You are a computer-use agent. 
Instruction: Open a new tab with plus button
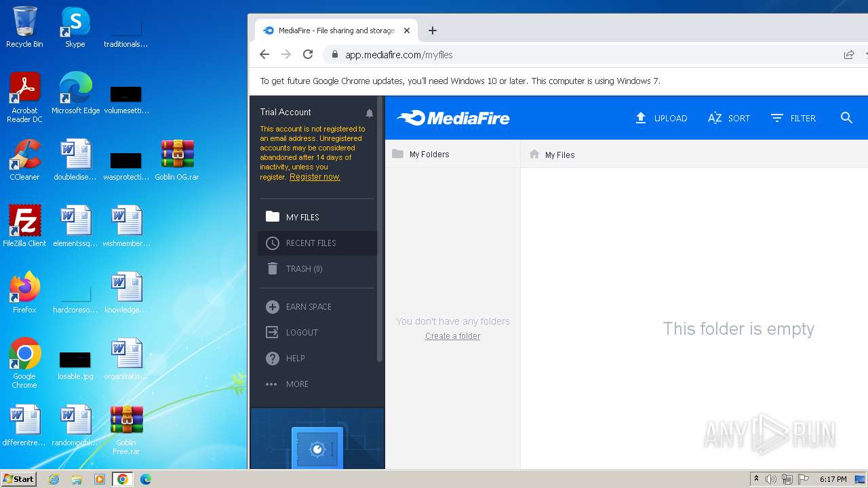coord(433,30)
